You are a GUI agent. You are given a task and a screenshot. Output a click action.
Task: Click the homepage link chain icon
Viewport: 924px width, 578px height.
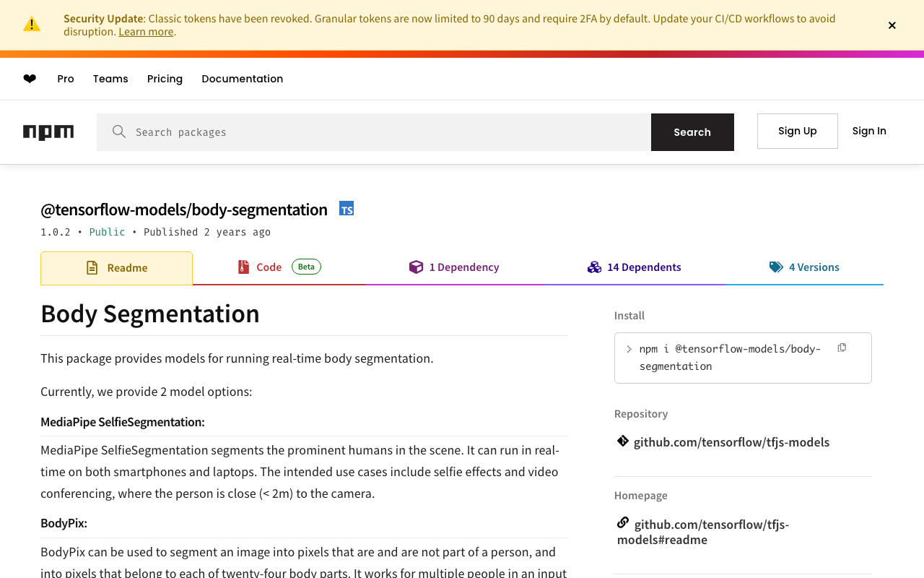pos(622,522)
